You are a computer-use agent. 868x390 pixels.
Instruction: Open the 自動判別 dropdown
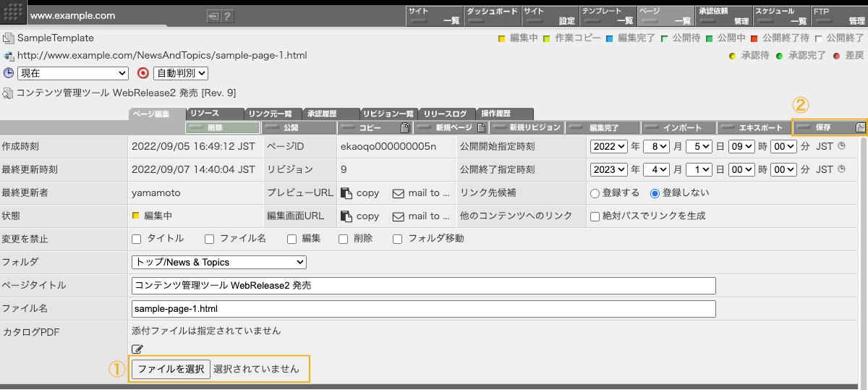pyautogui.click(x=181, y=73)
